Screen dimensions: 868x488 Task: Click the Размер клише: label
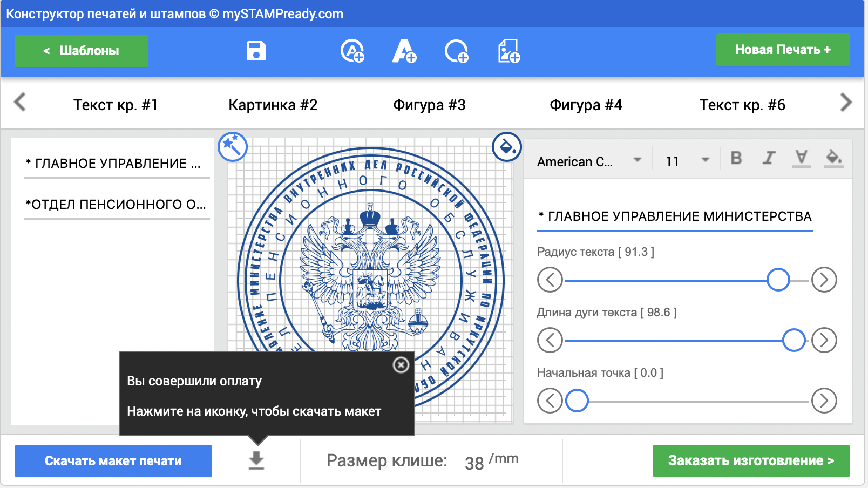tap(387, 460)
